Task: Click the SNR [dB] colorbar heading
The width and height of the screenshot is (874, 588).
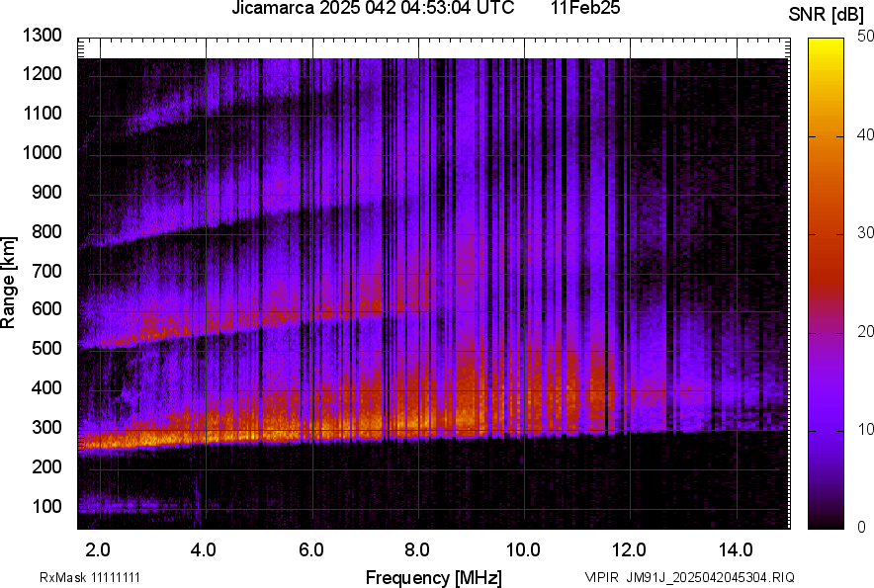Action: point(827,14)
